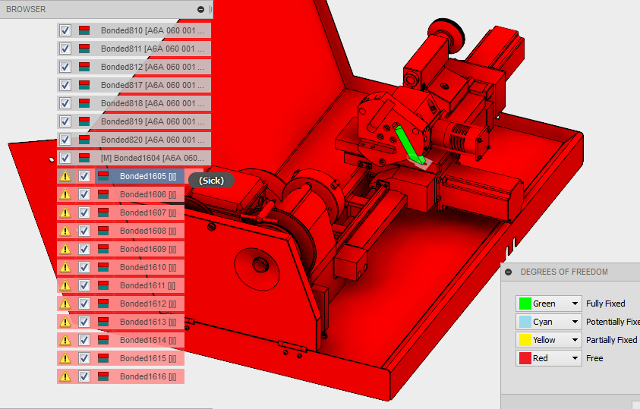Toggle the checkbox for Bonded1607
Image resolution: width=640 pixels, height=409 pixels.
pos(85,213)
